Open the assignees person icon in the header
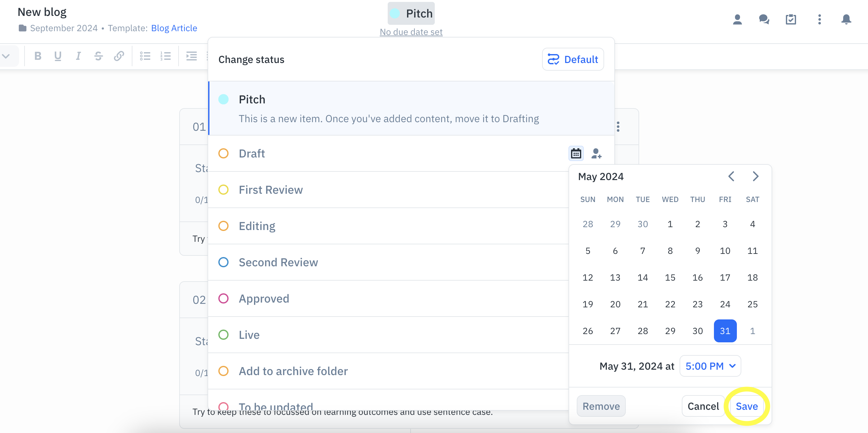Image resolution: width=868 pixels, height=433 pixels. (x=737, y=19)
